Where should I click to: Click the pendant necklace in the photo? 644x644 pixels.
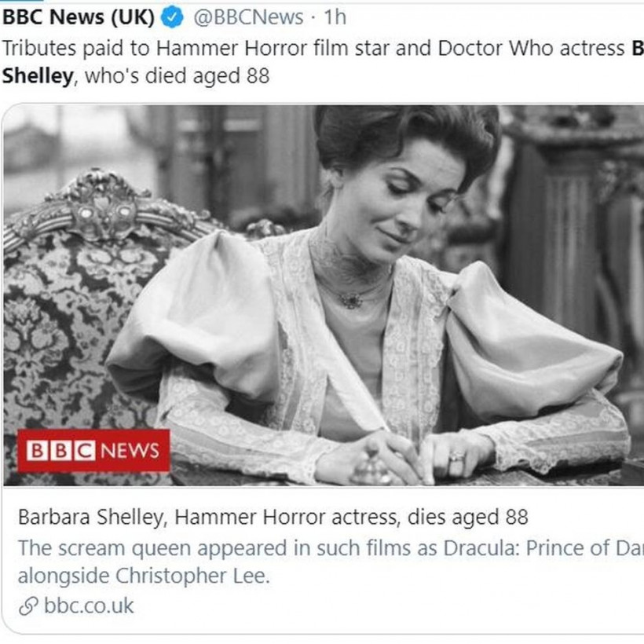[351, 299]
